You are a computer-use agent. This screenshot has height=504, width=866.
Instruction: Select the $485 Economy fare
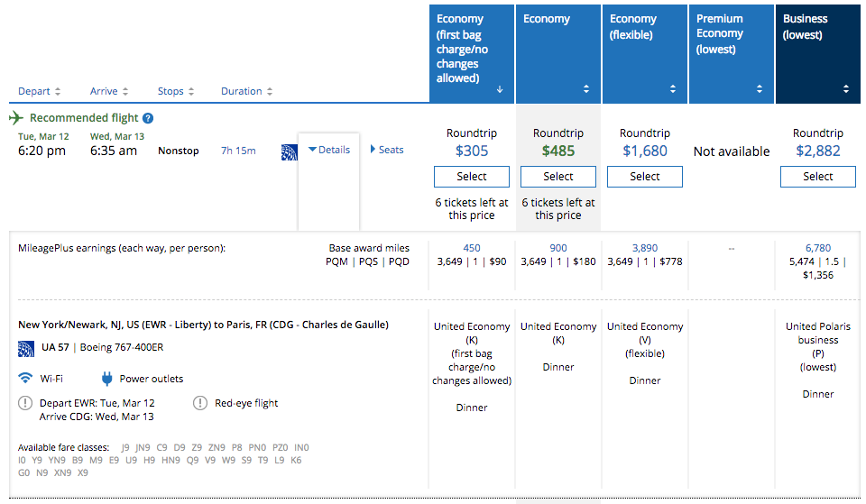(x=557, y=177)
